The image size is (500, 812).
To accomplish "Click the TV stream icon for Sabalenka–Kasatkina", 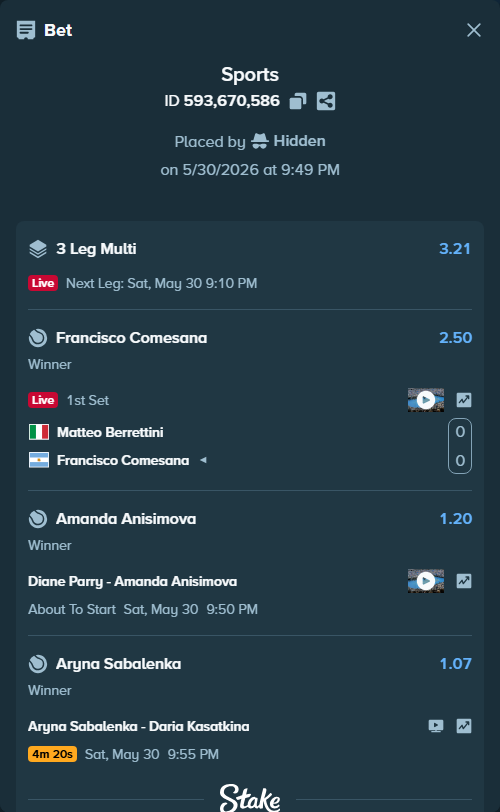I will (436, 726).
